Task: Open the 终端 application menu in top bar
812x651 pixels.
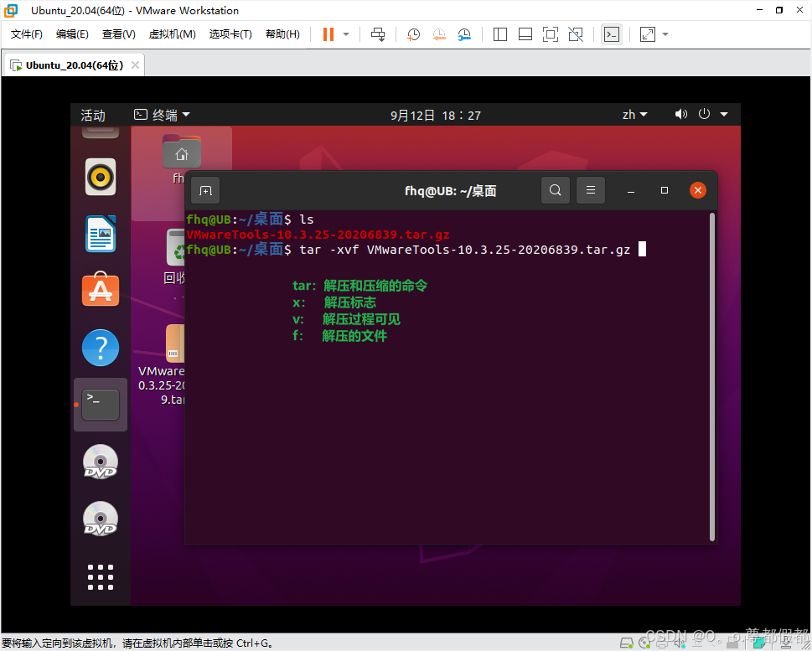Action: click(x=162, y=115)
